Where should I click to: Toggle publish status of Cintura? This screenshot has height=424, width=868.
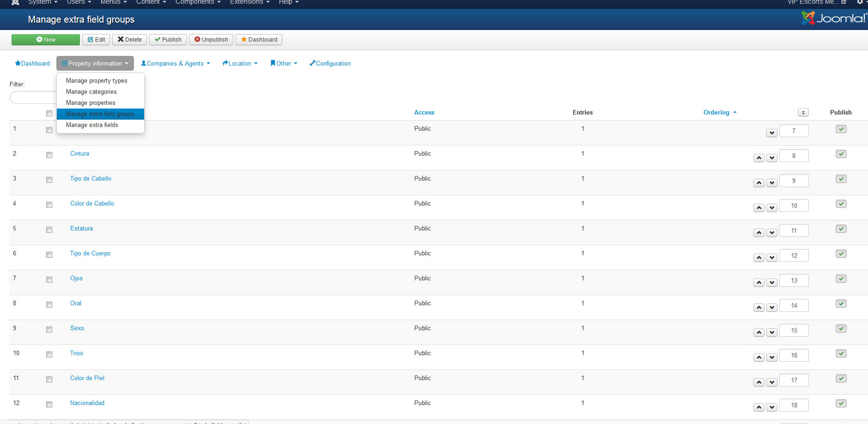click(x=841, y=154)
